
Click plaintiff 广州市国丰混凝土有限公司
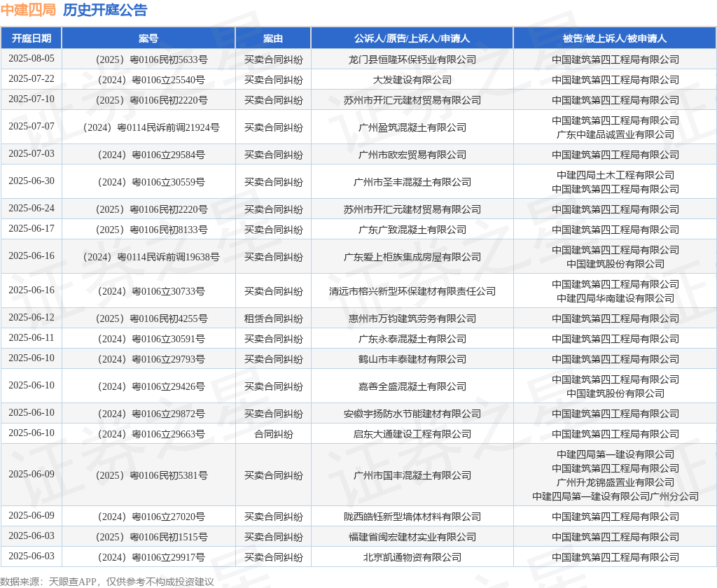[x=412, y=475]
